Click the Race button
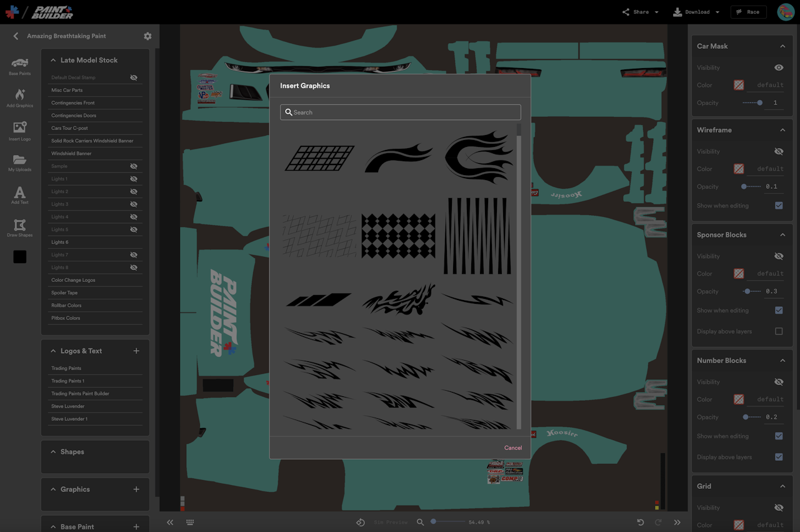800x532 pixels. (x=748, y=12)
